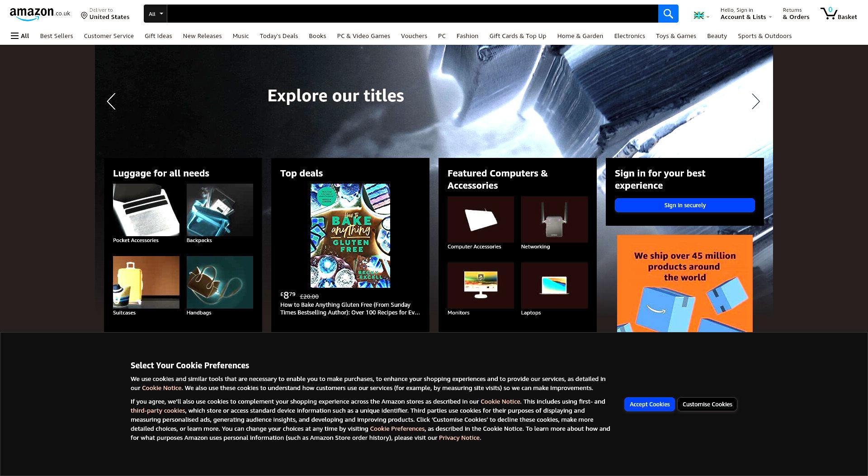The image size is (868, 476).
Task: Select Gift Ideas in the nav bar
Action: pyautogui.click(x=158, y=36)
